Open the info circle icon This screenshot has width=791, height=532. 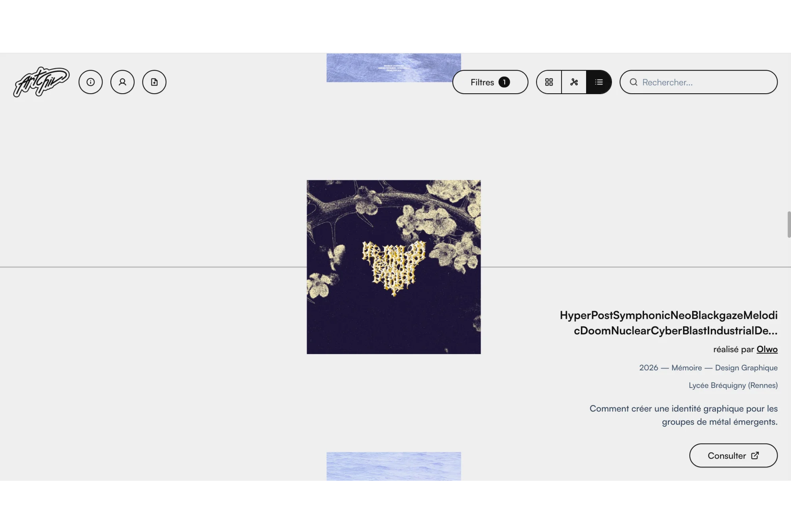pos(91,82)
